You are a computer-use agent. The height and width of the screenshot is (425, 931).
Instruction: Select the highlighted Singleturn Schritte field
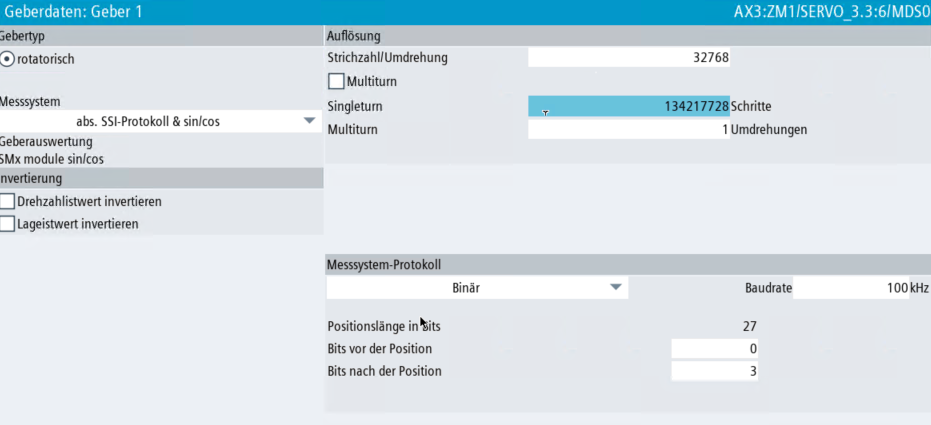[x=628, y=106]
